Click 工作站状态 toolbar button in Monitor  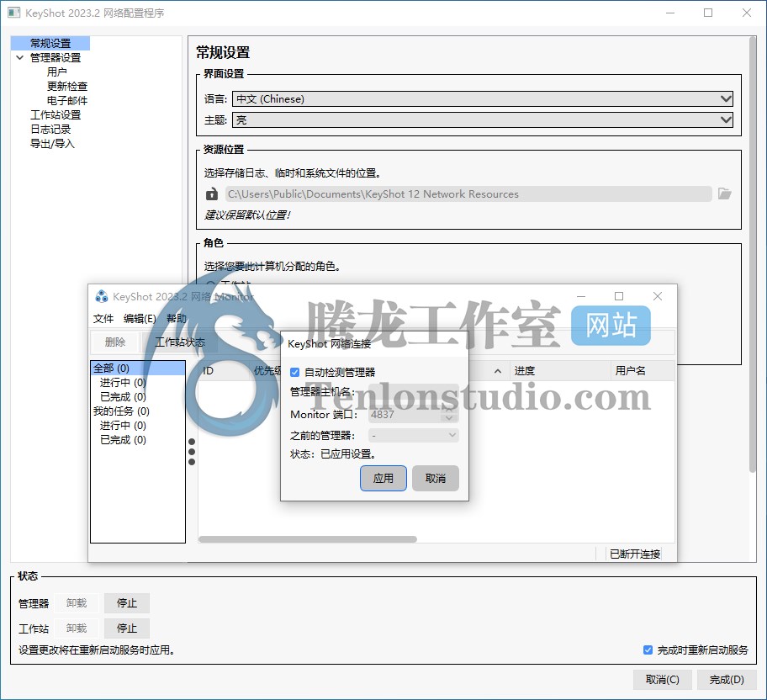pyautogui.click(x=180, y=342)
